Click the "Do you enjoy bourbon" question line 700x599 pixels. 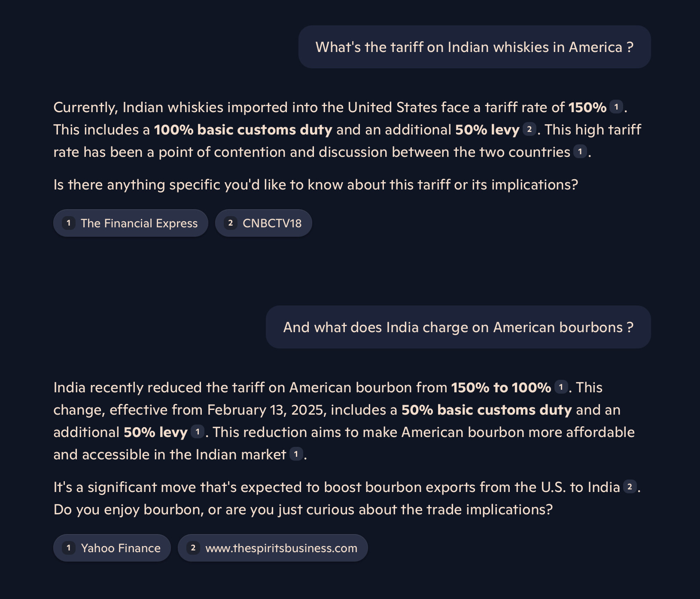click(303, 510)
